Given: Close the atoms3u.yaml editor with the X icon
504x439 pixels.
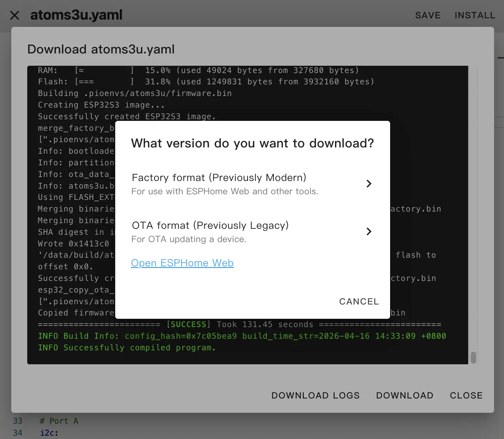Looking at the screenshot, I should [15, 15].
